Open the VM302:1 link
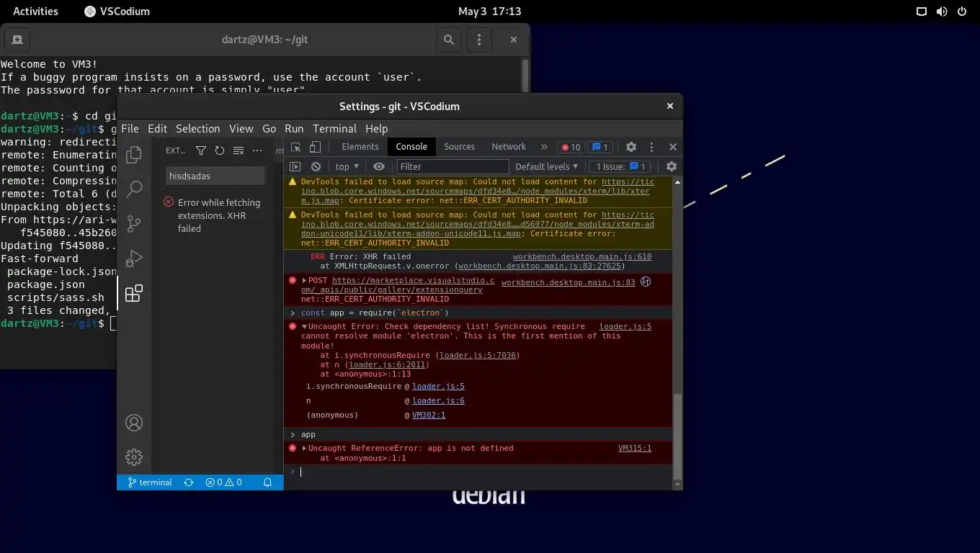The width and height of the screenshot is (980, 553). (x=429, y=415)
